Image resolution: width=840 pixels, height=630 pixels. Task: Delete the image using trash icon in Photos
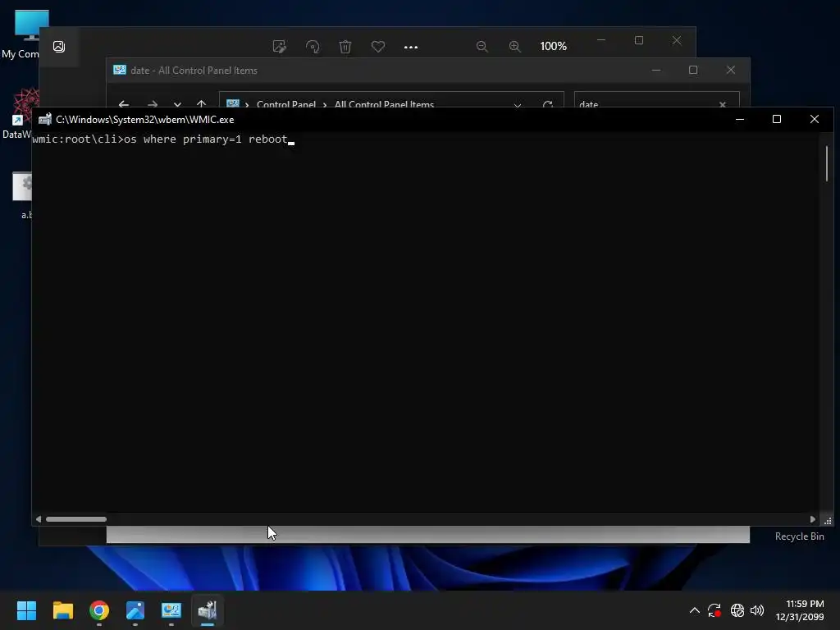[x=345, y=47]
